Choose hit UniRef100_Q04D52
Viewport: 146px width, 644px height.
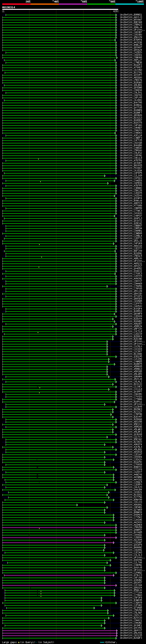point(131,268)
